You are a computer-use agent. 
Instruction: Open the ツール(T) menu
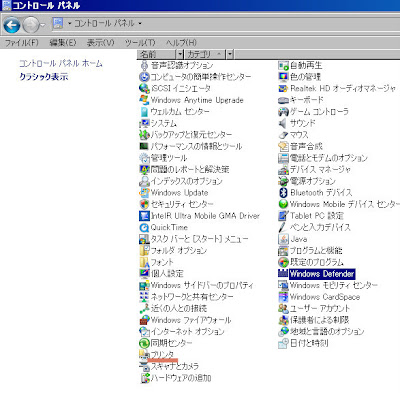140,43
